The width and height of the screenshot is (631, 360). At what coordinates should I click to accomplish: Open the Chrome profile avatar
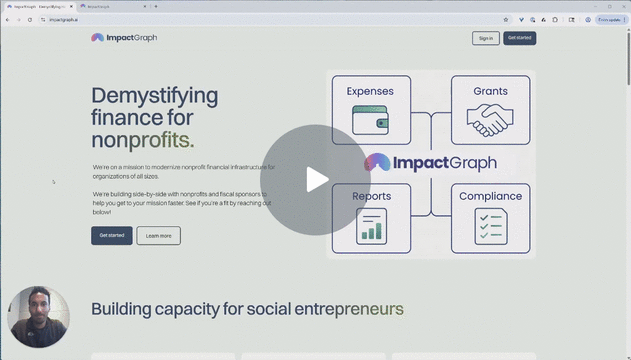pos(588,20)
